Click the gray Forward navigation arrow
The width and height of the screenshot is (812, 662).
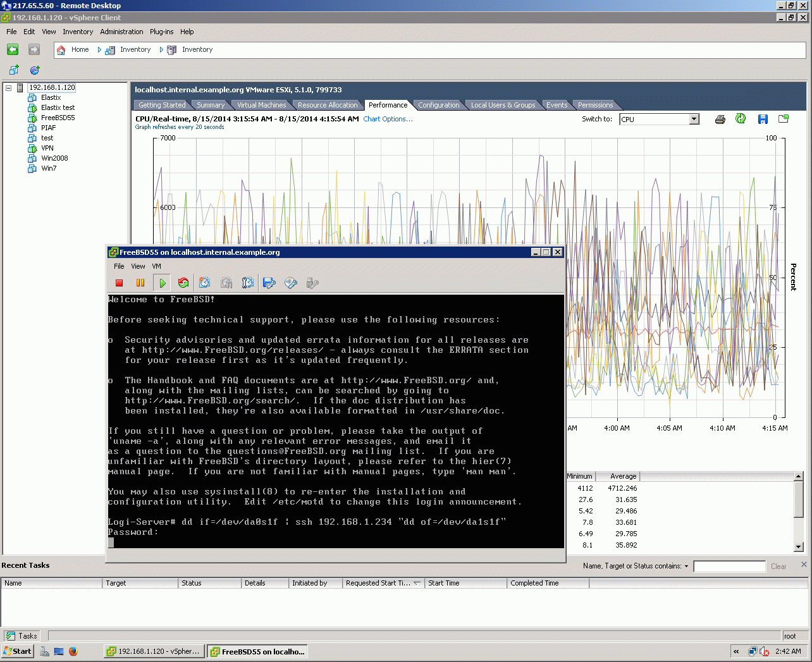click(34, 49)
